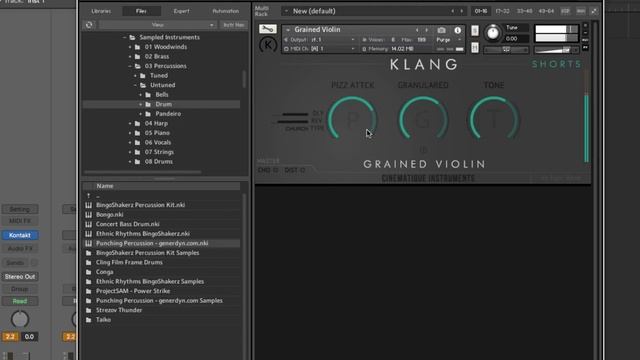640x360 pixels.
Task: Click the folder icon beside Conga
Action: point(89,272)
